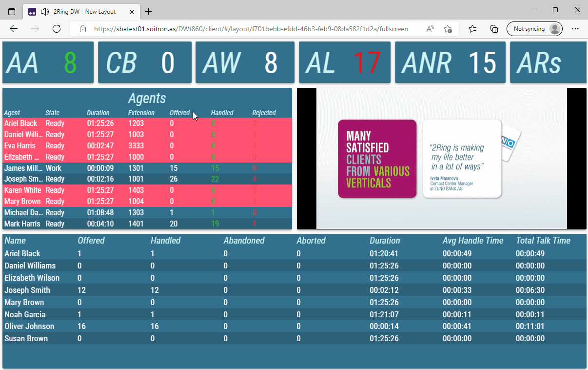Open the Collections icon

click(494, 29)
